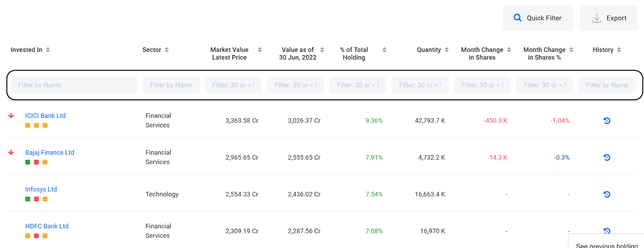Viewport: 644px width, 248px height.
Task: Focus the Market Value filter field
Action: pos(233,85)
